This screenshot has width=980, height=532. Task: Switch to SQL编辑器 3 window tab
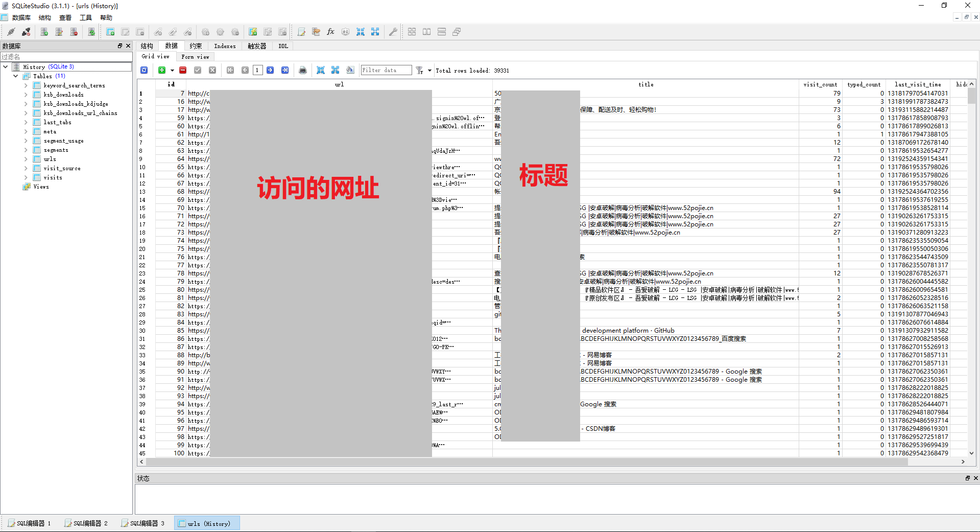(x=143, y=523)
